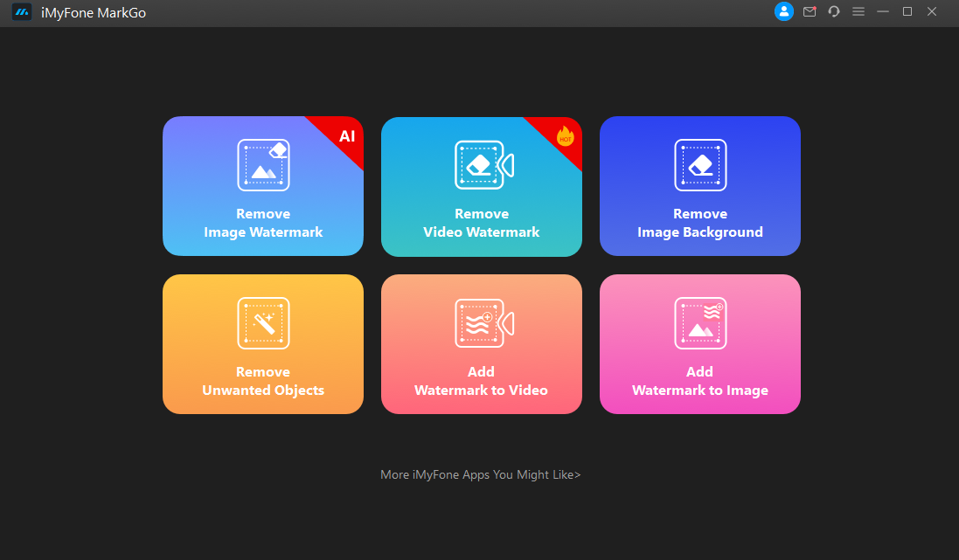Click the Add Watermark to Image icon
Viewport: 959px width, 560px height.
[x=700, y=322]
